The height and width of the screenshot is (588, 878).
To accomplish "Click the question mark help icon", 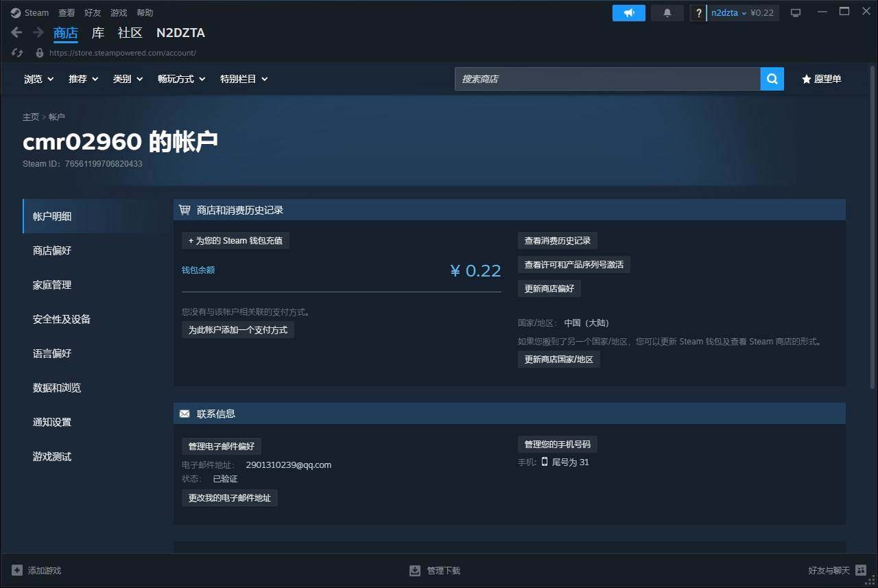I will [x=699, y=13].
